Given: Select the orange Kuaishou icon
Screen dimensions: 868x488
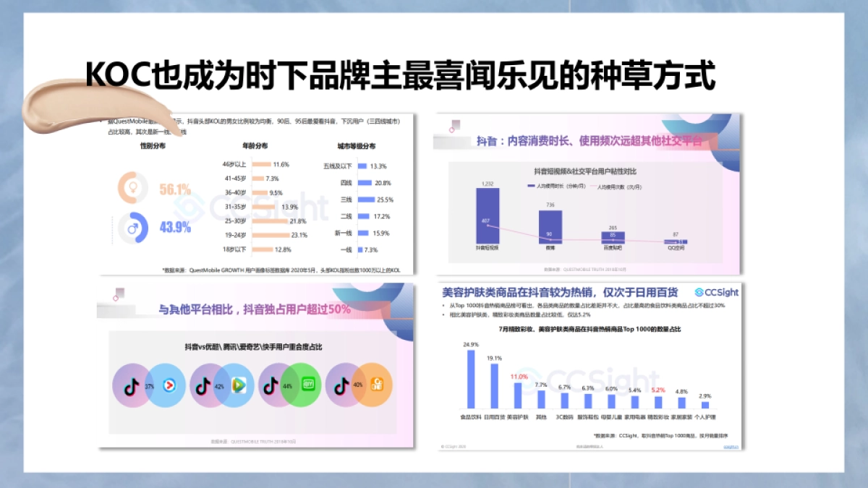Looking at the screenshot, I should tap(377, 385).
